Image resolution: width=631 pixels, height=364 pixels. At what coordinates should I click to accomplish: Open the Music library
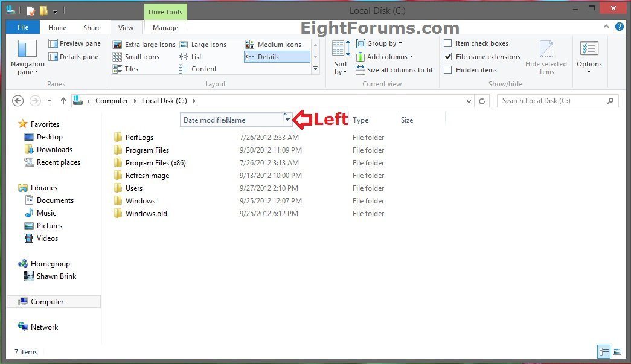point(46,212)
